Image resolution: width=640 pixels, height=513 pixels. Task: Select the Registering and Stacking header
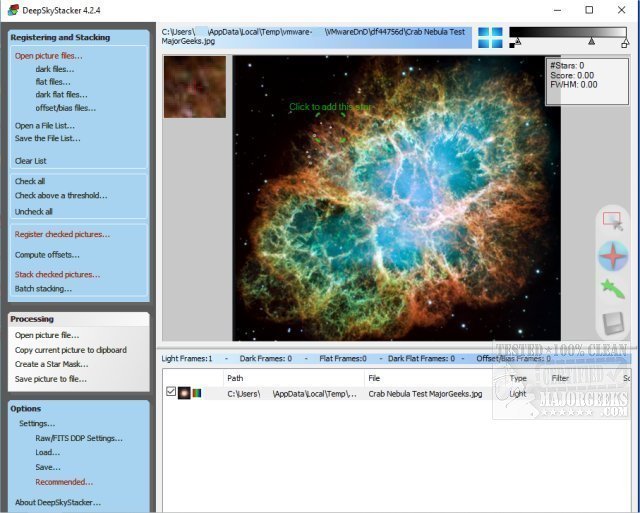pos(60,38)
